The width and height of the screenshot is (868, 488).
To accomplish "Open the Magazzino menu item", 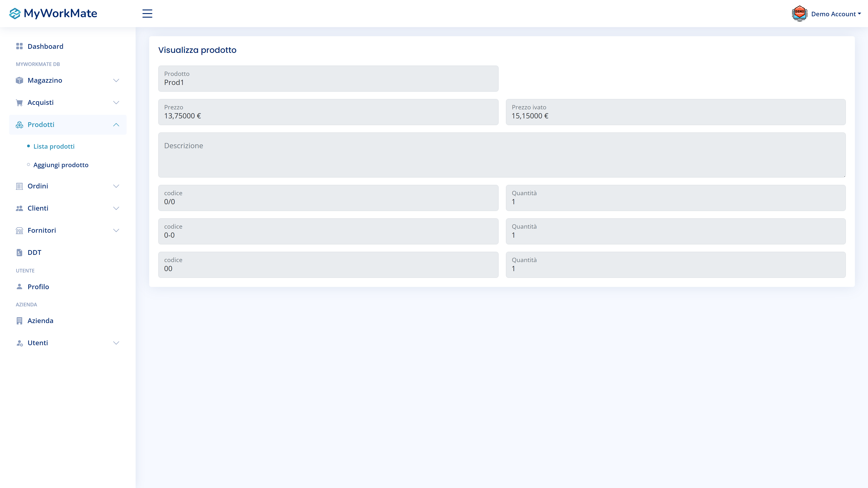I will tap(68, 80).
